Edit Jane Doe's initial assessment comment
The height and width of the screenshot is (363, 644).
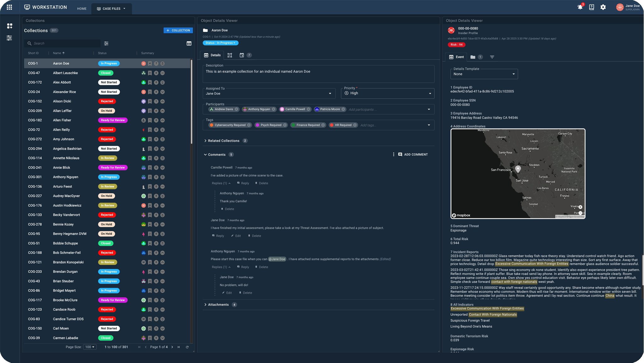coord(236,236)
